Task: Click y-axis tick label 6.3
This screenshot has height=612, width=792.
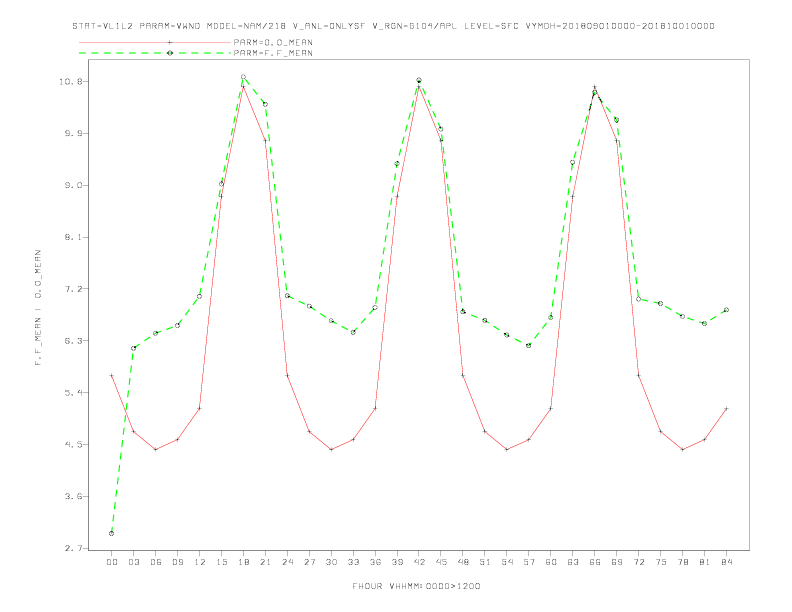Action: tap(73, 341)
